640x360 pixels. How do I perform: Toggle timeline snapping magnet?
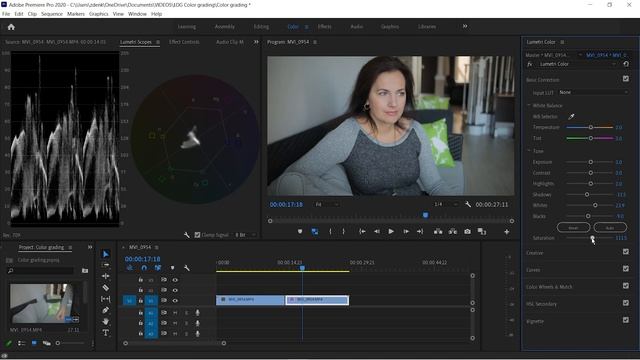(144, 268)
